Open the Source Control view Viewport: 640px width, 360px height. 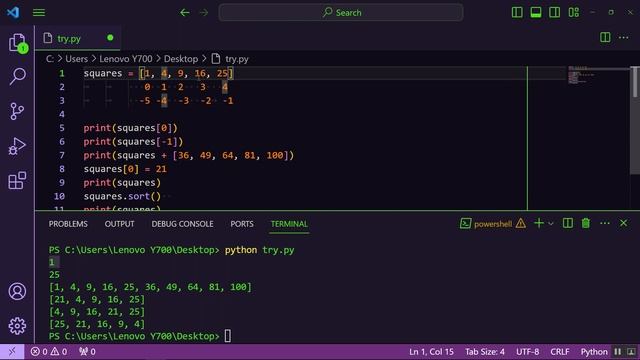(17, 111)
